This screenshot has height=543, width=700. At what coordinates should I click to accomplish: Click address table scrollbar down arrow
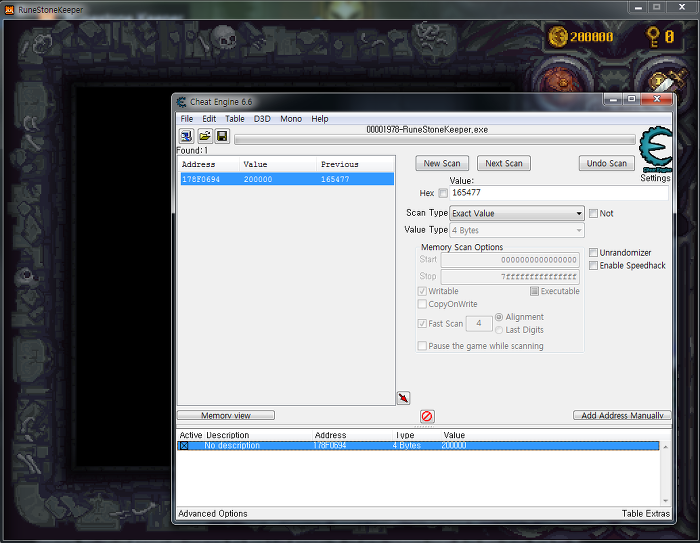tap(666, 501)
